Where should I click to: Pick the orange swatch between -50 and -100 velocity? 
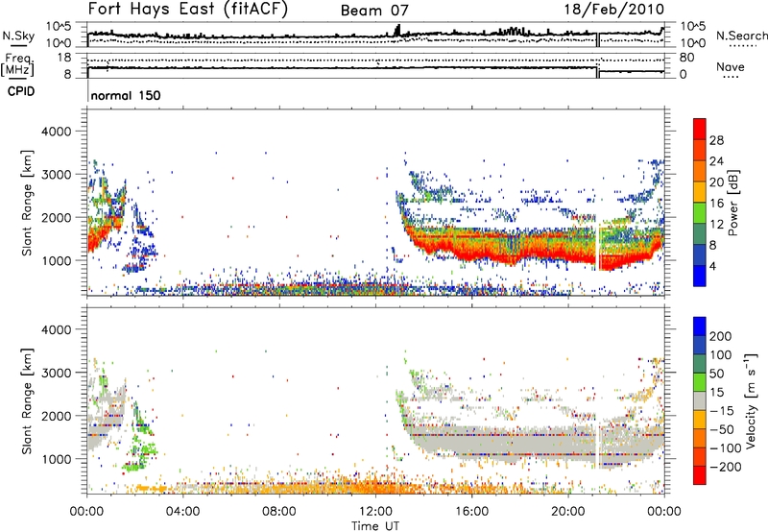coord(700,439)
